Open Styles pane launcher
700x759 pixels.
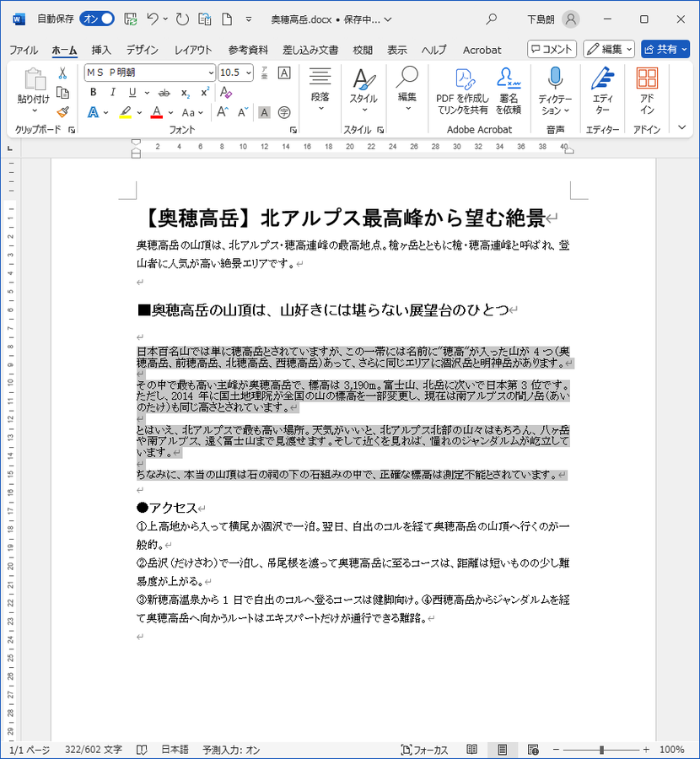point(380,130)
